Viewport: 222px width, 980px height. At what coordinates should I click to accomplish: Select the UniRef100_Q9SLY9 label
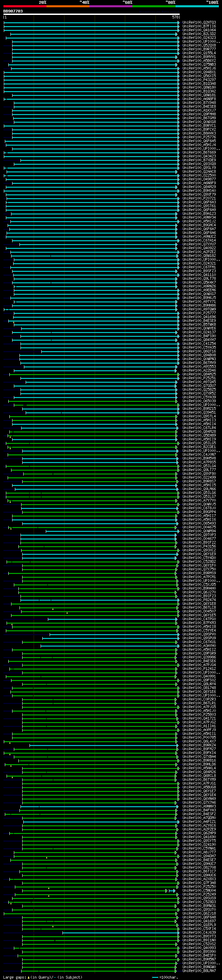[x=199, y=168]
